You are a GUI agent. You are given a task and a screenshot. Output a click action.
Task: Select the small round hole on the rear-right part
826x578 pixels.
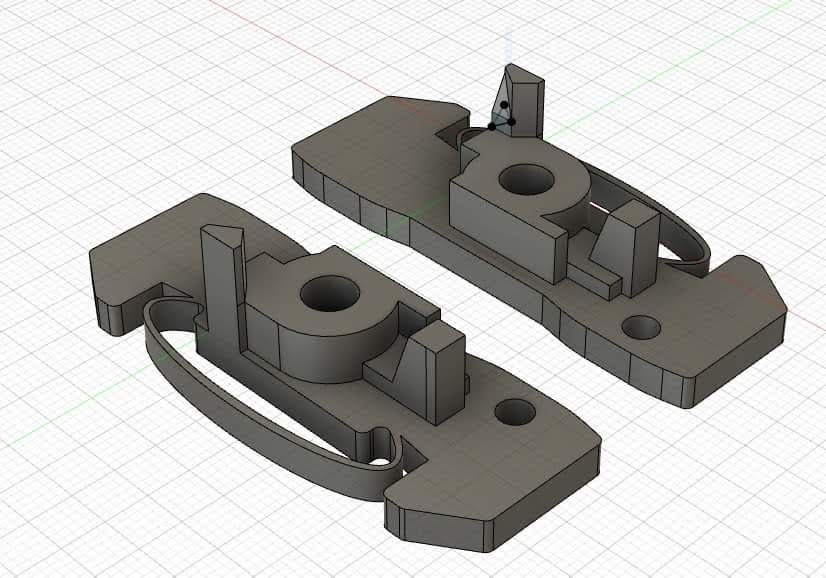coord(641,327)
